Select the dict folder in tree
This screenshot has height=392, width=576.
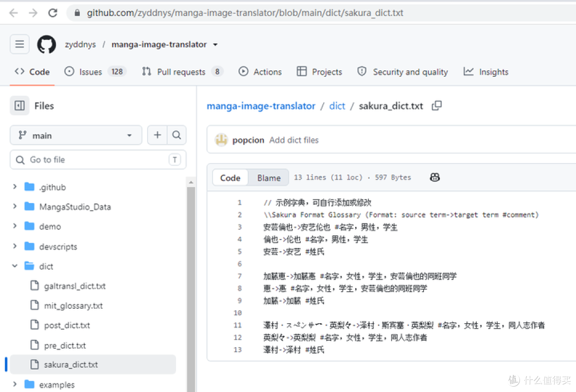point(46,266)
